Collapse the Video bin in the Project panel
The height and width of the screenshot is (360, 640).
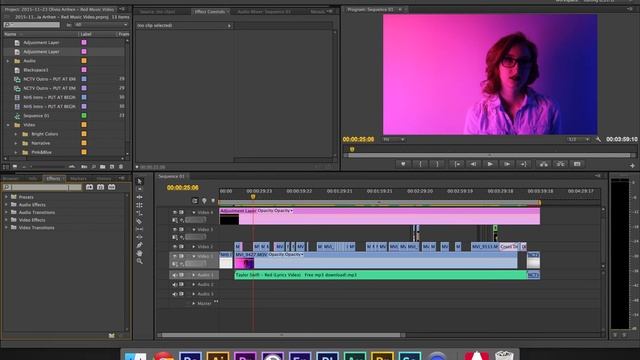click(x=8, y=125)
